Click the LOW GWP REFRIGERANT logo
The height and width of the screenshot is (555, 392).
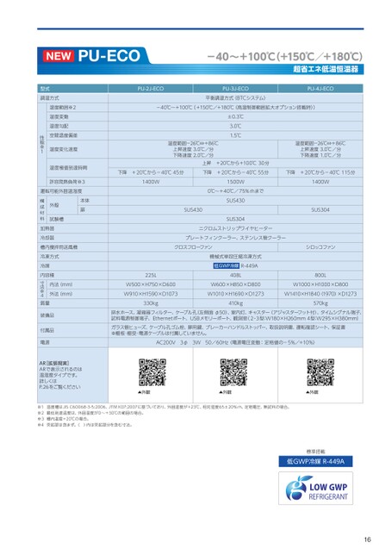(x=315, y=488)
